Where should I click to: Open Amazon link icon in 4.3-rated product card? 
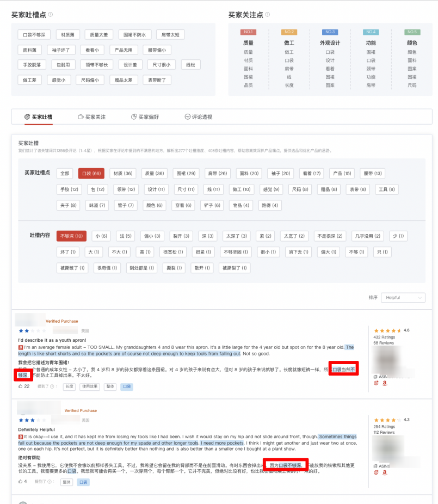(x=385, y=472)
